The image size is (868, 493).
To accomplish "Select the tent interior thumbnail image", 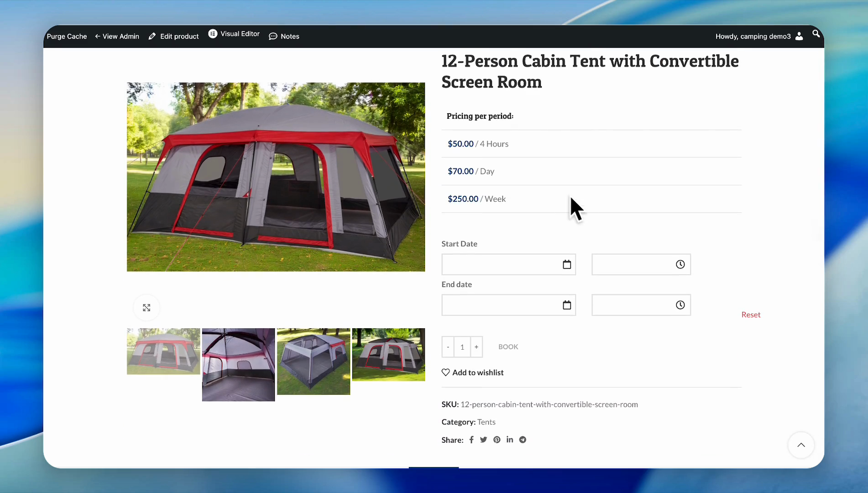I will click(x=238, y=365).
